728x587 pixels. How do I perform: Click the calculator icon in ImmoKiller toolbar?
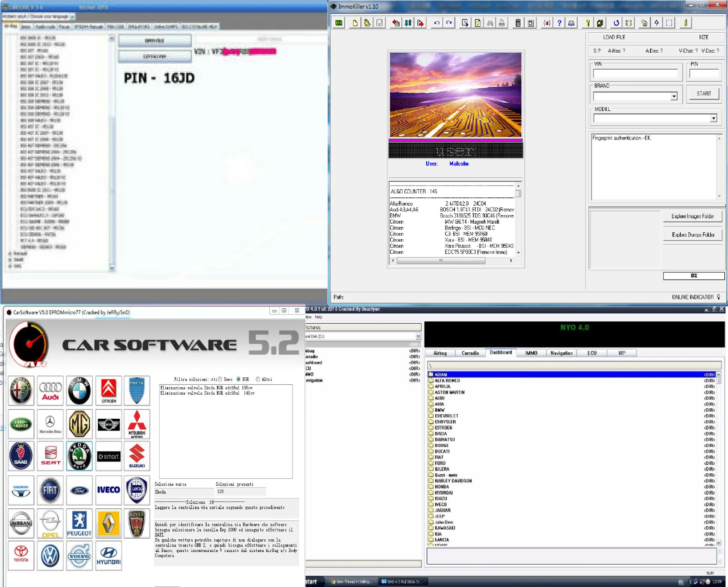click(518, 23)
